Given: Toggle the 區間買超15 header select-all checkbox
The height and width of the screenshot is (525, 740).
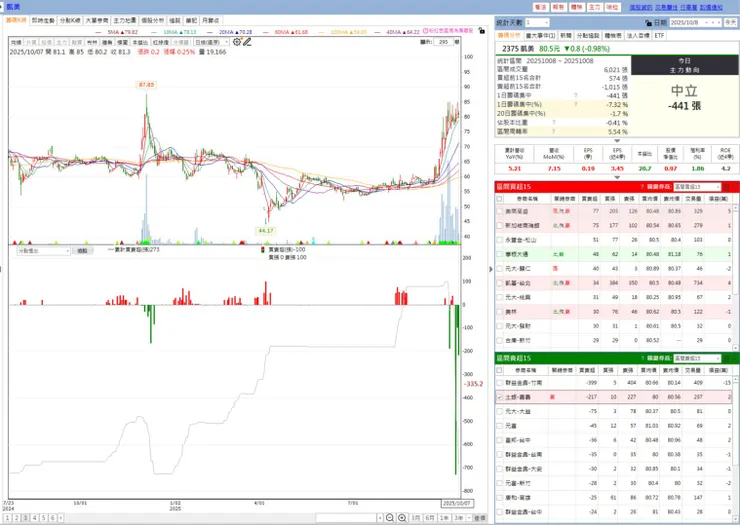Looking at the screenshot, I should point(500,199).
